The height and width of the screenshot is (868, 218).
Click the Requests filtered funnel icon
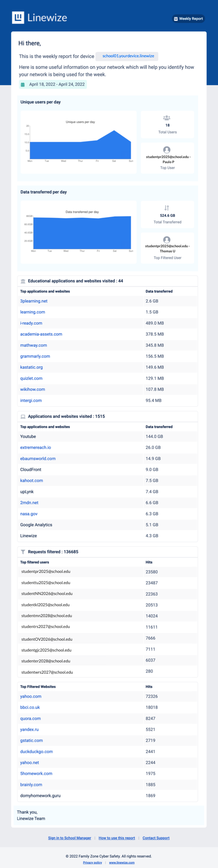click(x=23, y=552)
